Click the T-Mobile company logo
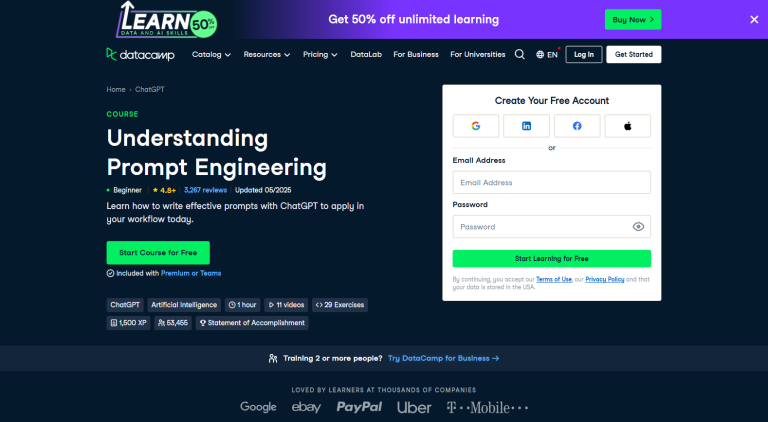This screenshot has height=422, width=768. pyautogui.click(x=487, y=407)
